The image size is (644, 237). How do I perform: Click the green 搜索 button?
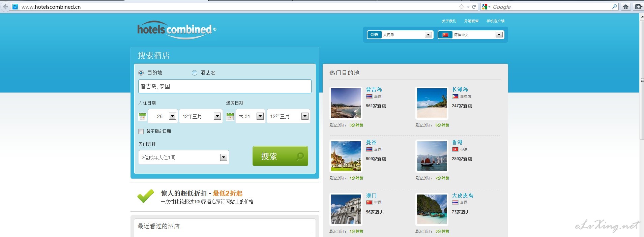(x=280, y=156)
